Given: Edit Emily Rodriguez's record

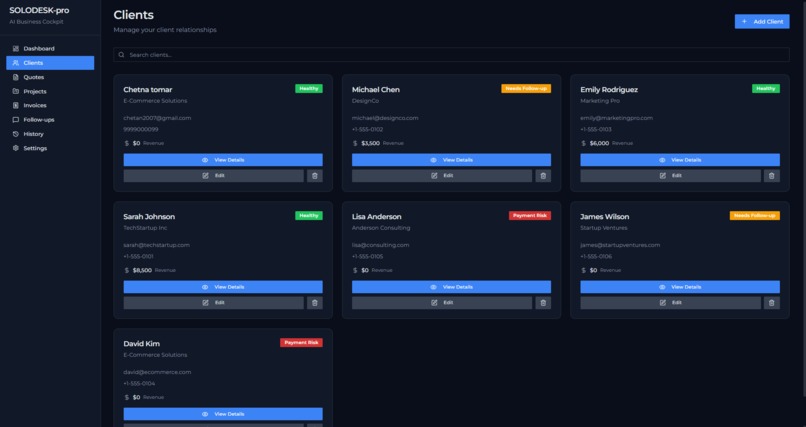Looking at the screenshot, I should [670, 176].
